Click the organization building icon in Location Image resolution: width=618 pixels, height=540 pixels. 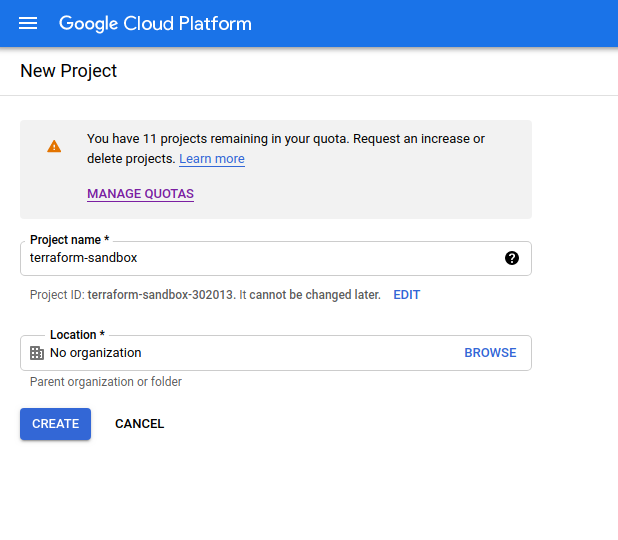[x=37, y=353]
